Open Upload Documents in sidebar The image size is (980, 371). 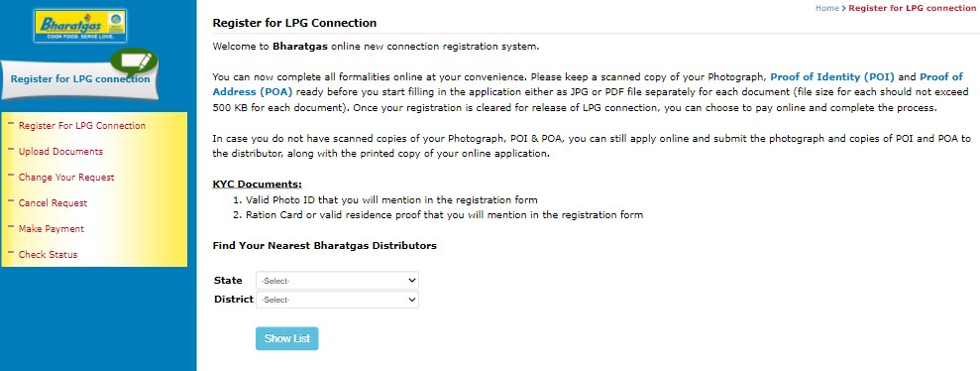pos(60,152)
